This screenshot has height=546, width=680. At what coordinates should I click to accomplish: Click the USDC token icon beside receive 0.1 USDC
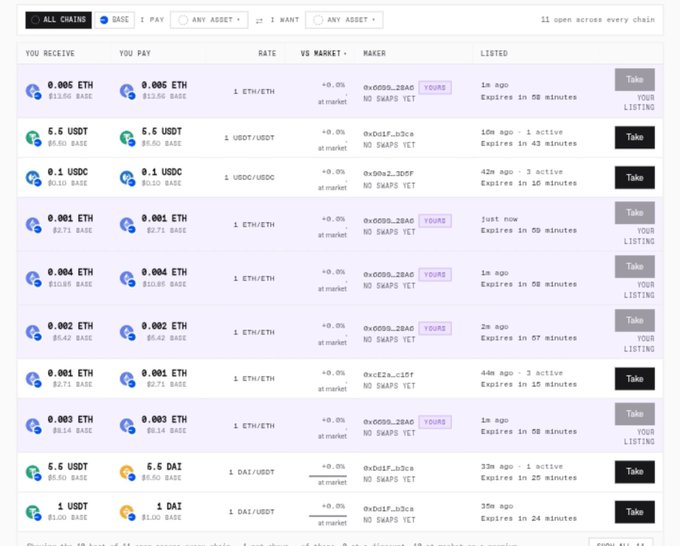(x=33, y=178)
